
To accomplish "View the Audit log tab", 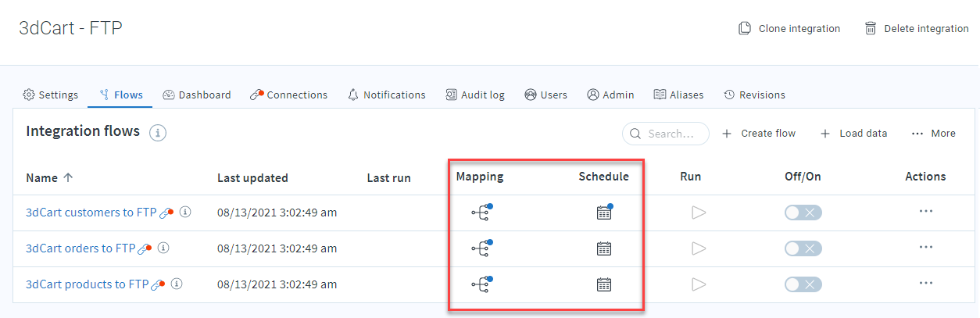I will tap(475, 95).
